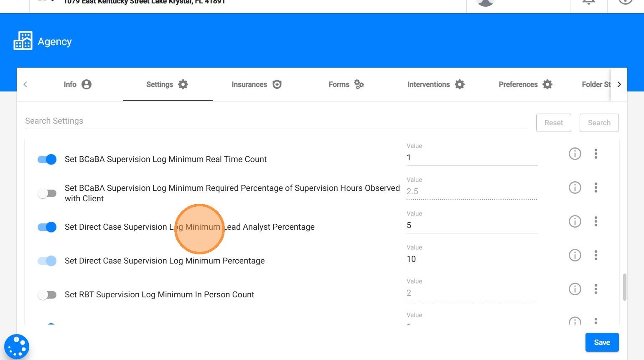
Task: Open info for Lead Analyst Percentage setting
Action: pos(575,221)
